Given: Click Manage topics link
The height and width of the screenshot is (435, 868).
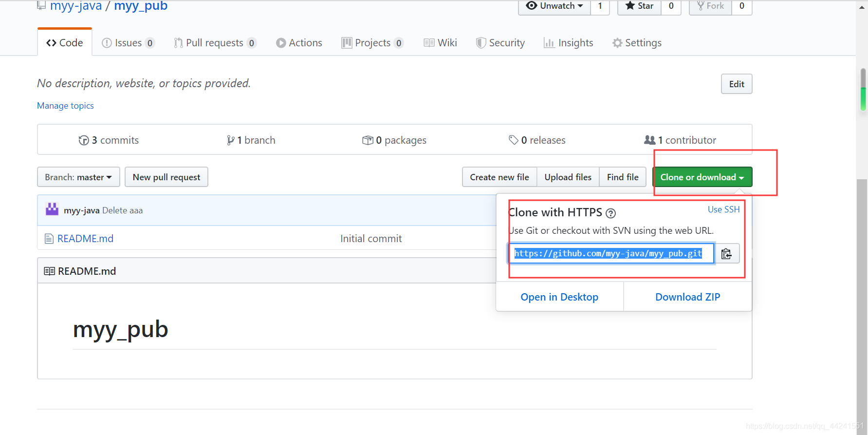Looking at the screenshot, I should pos(65,106).
